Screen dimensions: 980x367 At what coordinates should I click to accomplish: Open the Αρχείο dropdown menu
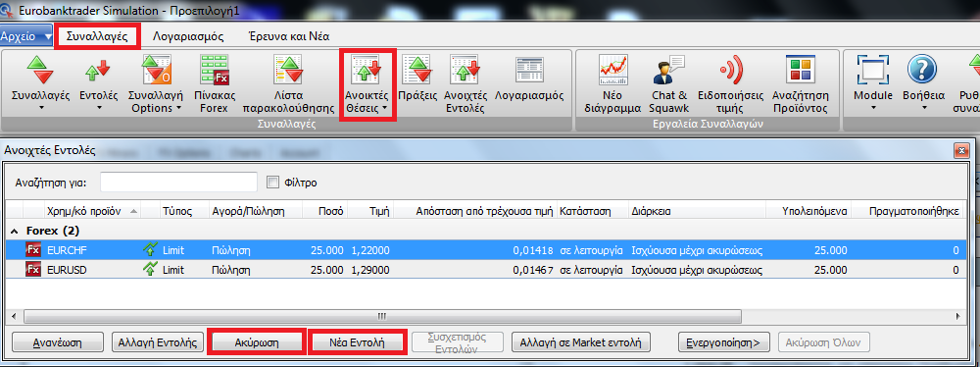[26, 36]
